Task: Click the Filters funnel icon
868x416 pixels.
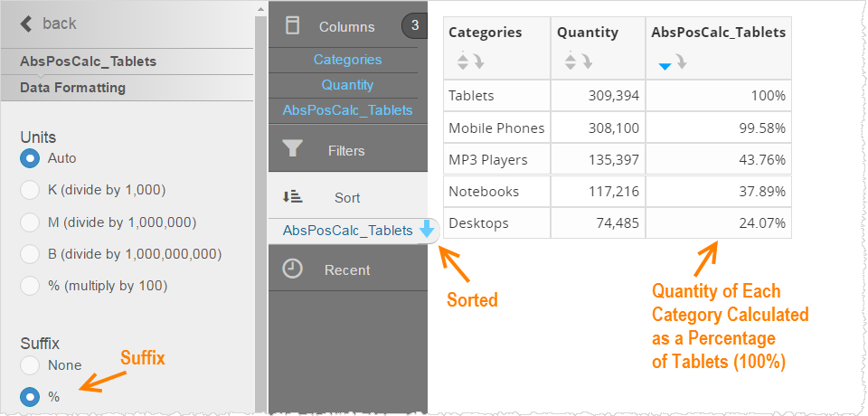Action: click(292, 149)
